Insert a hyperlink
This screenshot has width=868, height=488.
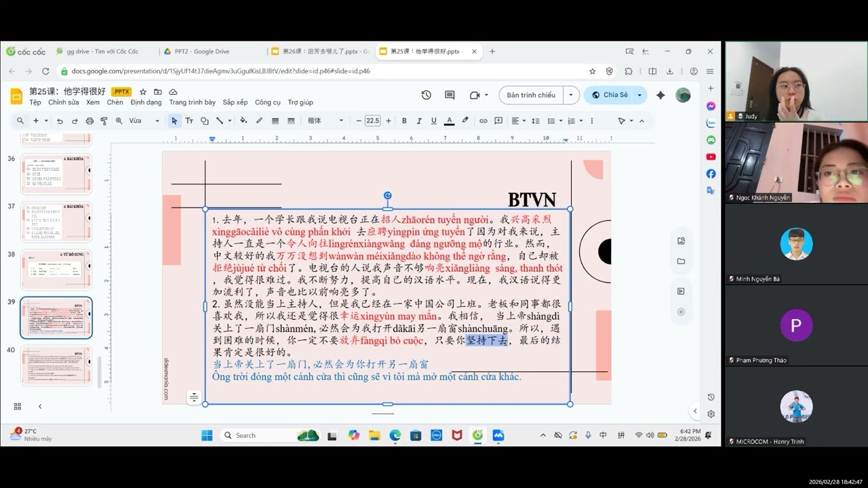point(484,121)
